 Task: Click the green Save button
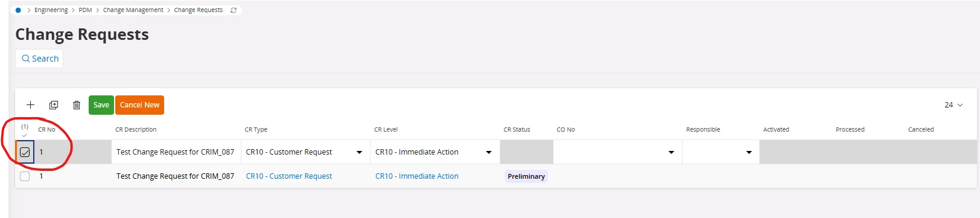click(101, 105)
